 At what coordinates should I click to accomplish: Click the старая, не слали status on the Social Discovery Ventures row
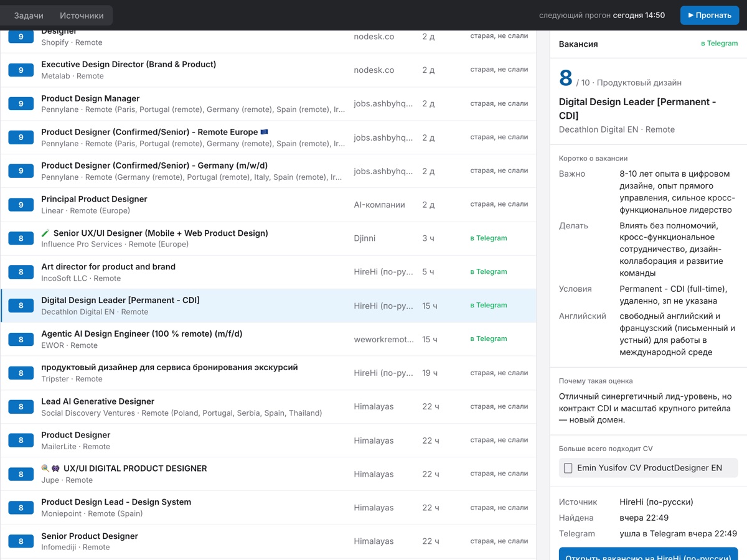[499, 406]
